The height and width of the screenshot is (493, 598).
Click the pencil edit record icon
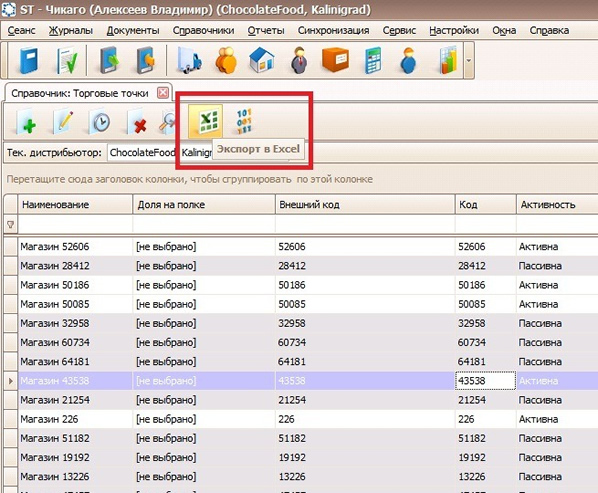tap(63, 122)
